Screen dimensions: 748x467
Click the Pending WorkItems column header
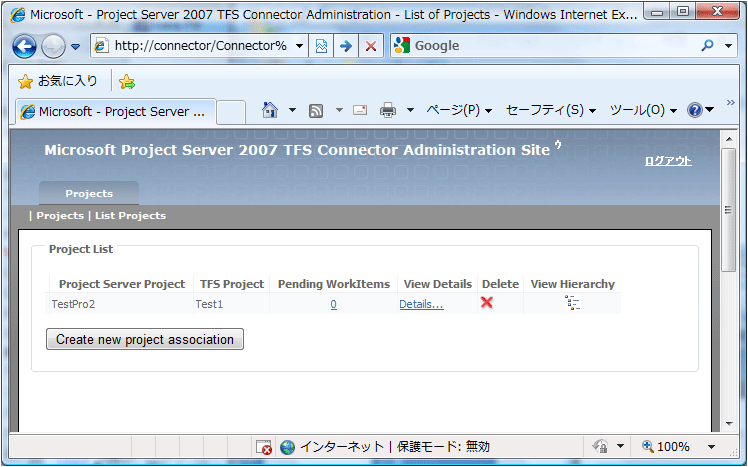click(334, 284)
